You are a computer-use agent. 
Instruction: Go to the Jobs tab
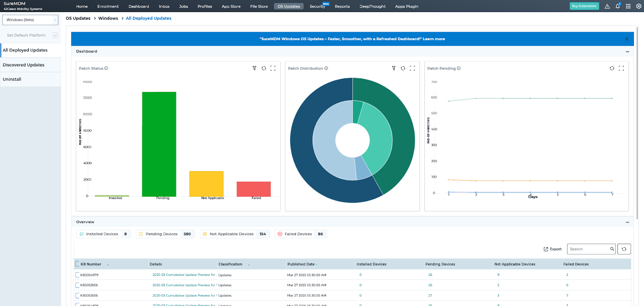(184, 6)
